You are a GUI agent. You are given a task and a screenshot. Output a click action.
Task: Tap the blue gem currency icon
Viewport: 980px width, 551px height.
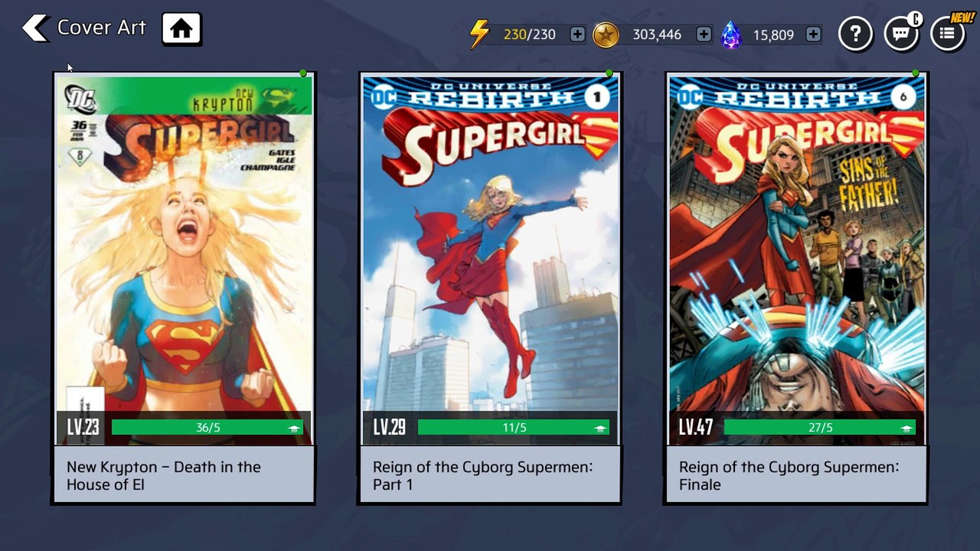731,34
